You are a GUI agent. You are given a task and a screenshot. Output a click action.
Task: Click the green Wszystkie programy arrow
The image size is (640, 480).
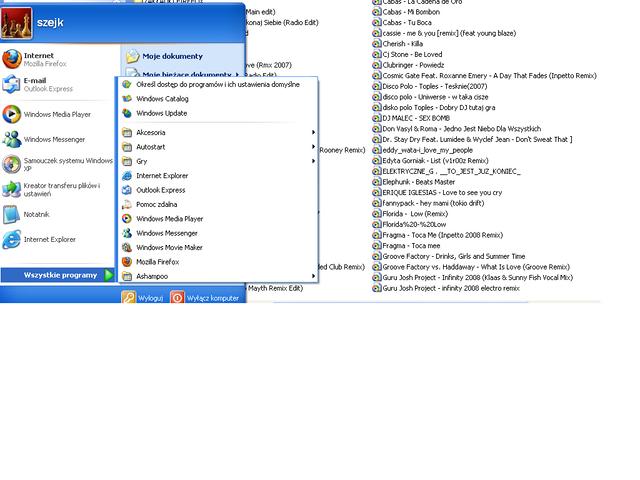click(x=109, y=275)
